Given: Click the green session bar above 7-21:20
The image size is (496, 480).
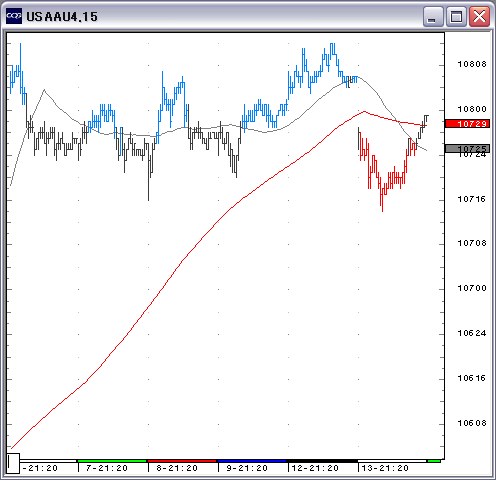Looking at the screenshot, I should pos(112,461).
